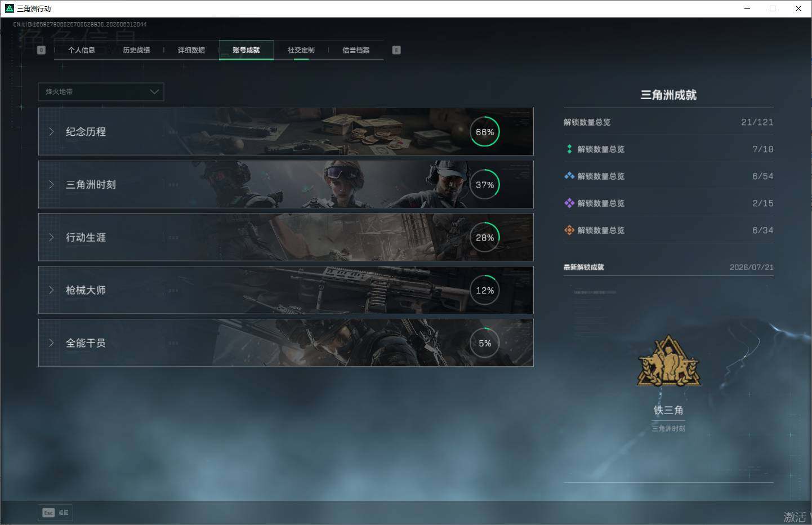This screenshot has width=812, height=525.
Task: Click the purple diamond achievement tier icon
Action: [x=569, y=203]
